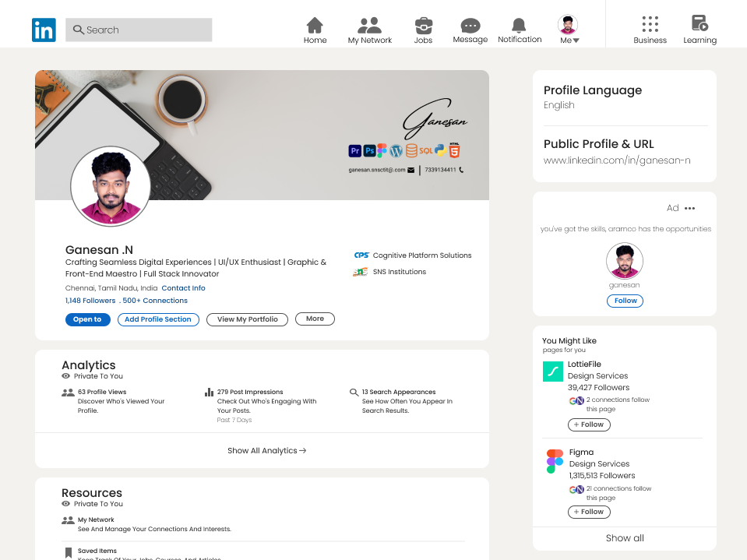Open the My Network people icon

click(x=369, y=24)
